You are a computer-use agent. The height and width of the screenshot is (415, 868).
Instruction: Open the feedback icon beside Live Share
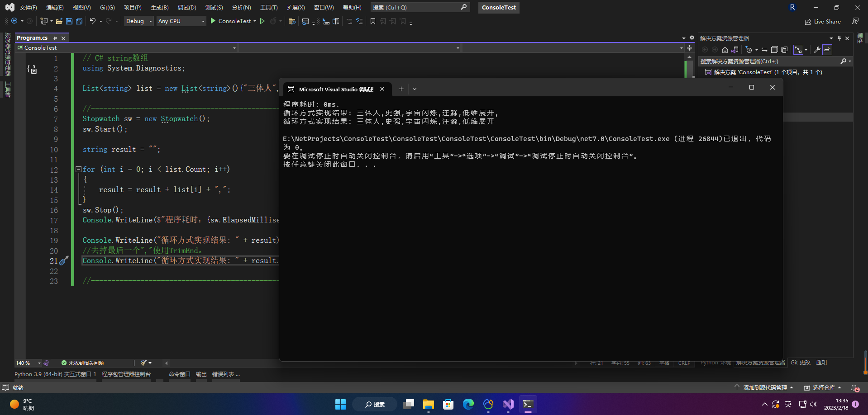pos(855,21)
